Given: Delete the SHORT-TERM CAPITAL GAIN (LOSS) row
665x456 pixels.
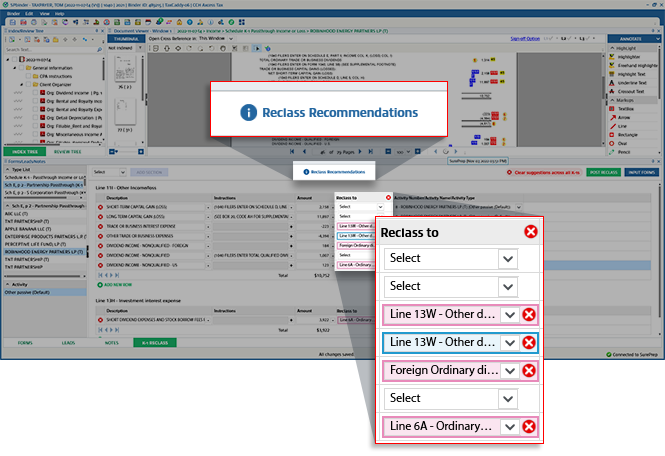Looking at the screenshot, I should click(x=101, y=207).
